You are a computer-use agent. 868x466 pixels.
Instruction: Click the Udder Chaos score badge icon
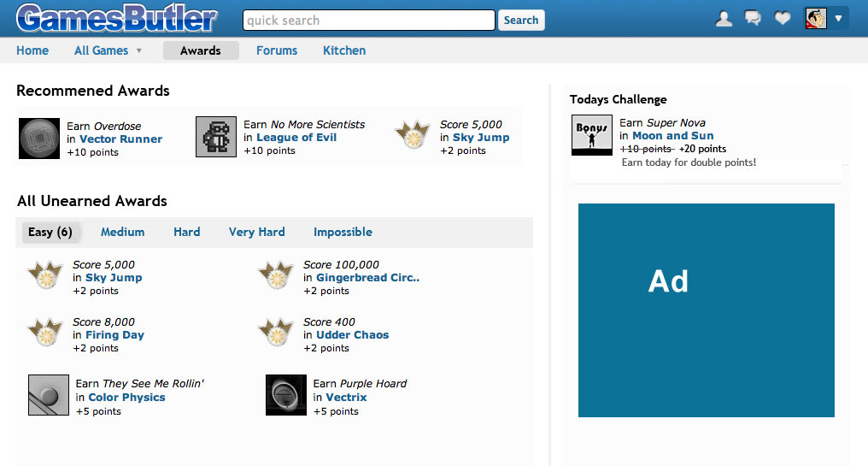pyautogui.click(x=276, y=333)
